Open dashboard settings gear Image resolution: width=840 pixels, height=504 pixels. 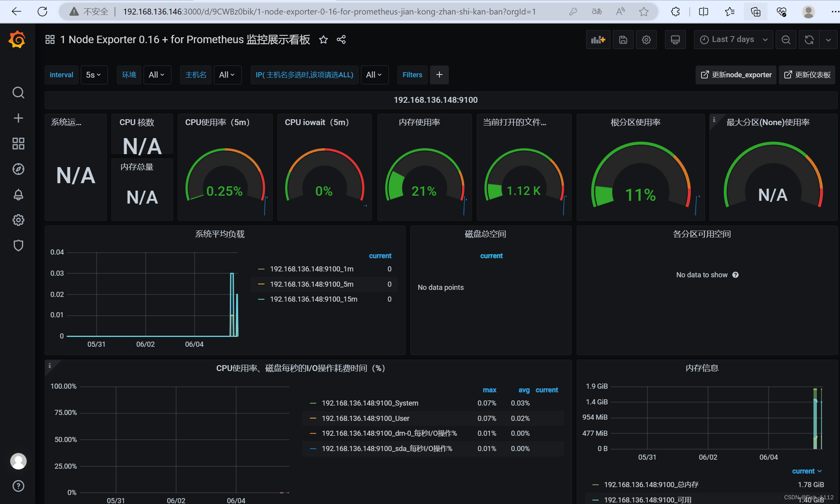(646, 40)
